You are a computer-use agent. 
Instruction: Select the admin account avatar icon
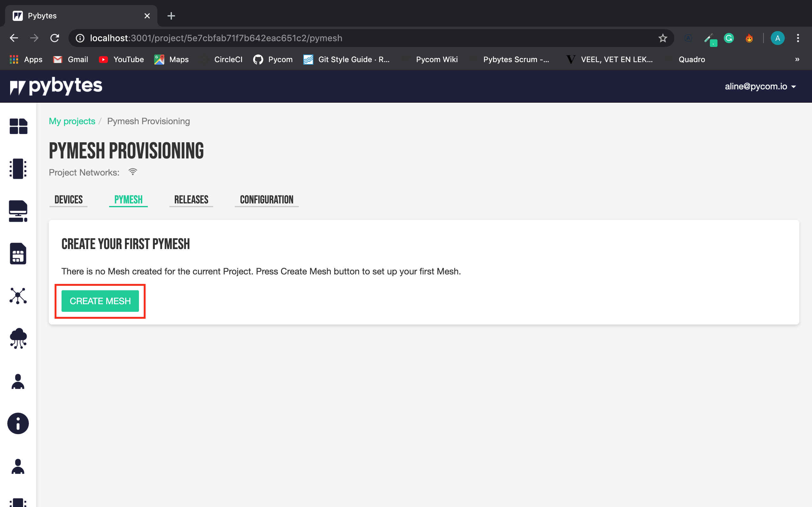tap(777, 38)
